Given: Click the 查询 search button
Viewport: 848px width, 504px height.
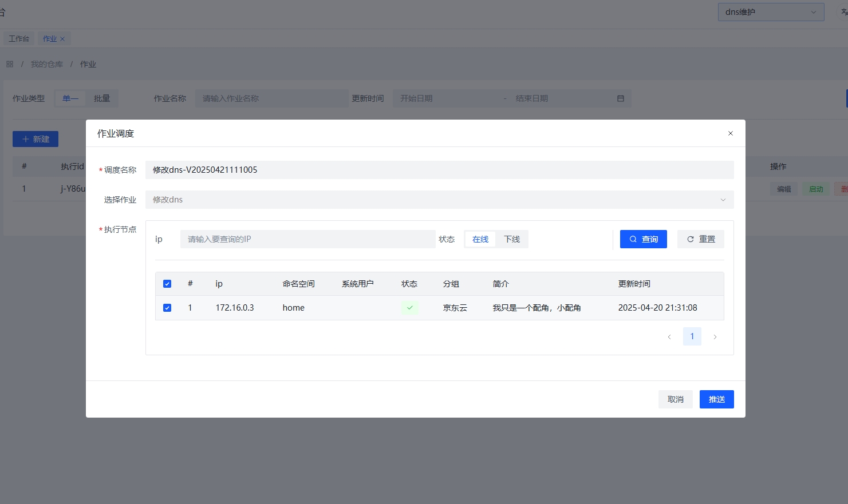Looking at the screenshot, I should (643, 239).
